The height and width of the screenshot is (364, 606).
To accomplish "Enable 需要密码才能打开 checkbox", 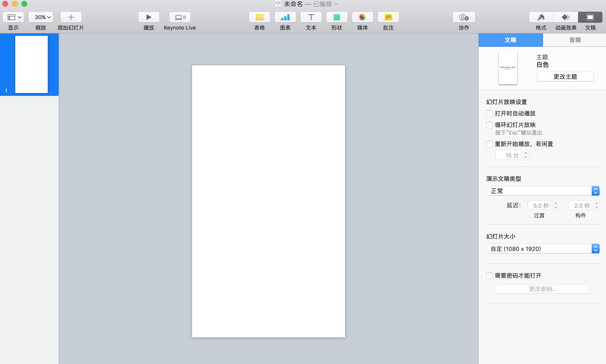I will (x=490, y=276).
